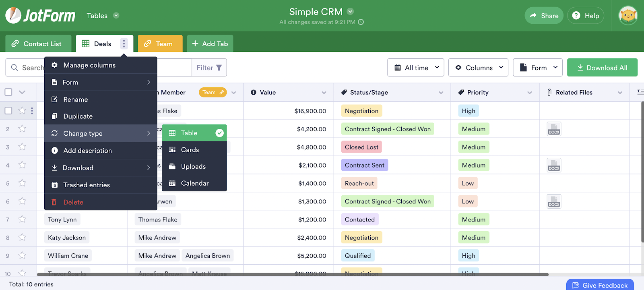Select Duplicate in the tab menu
This screenshot has height=290, width=644.
101,116
